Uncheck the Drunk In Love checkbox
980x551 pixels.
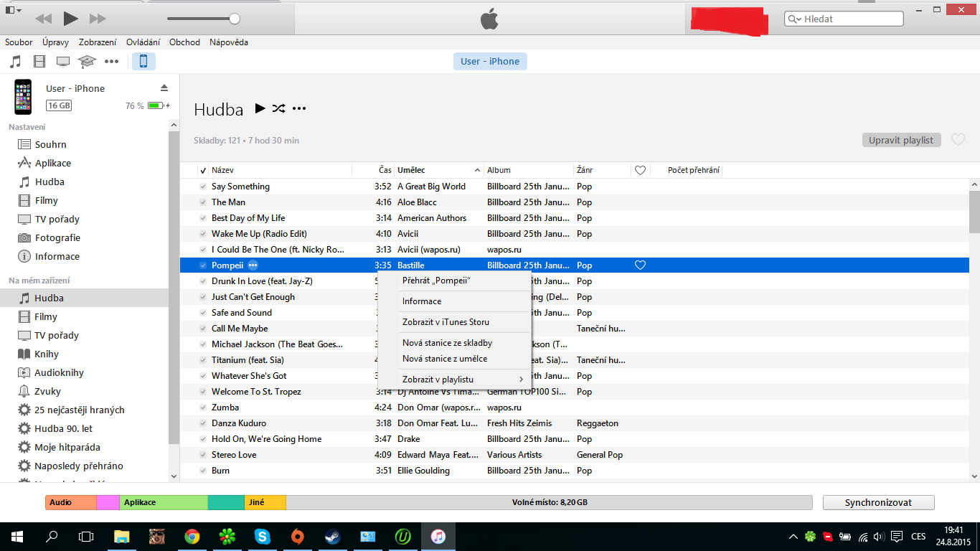[203, 281]
